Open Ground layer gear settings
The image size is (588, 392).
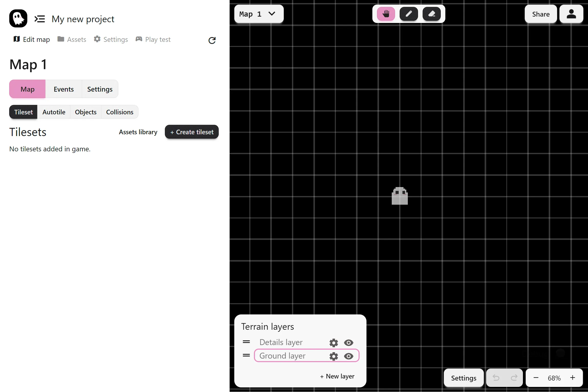334,356
